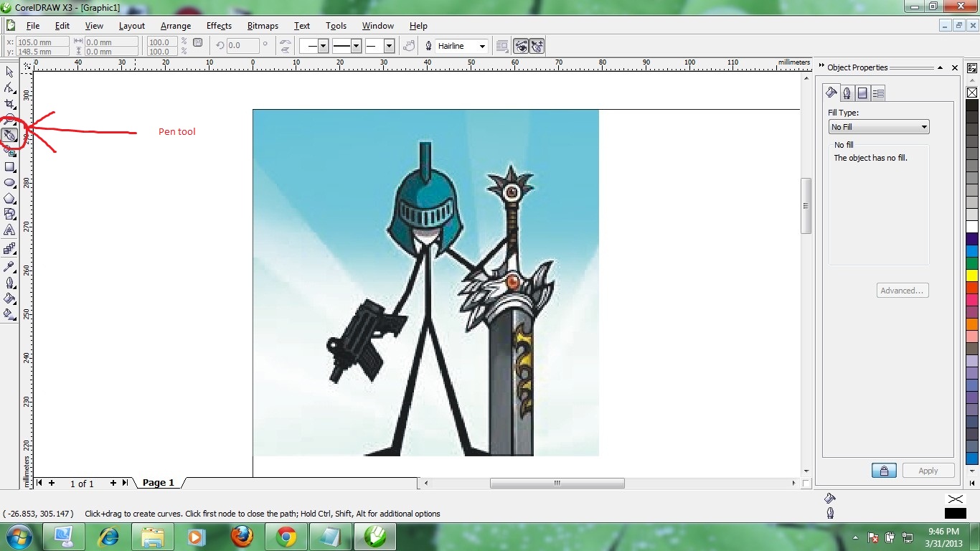
Task: Collapse the Object Properties docker
Action: [x=940, y=67]
